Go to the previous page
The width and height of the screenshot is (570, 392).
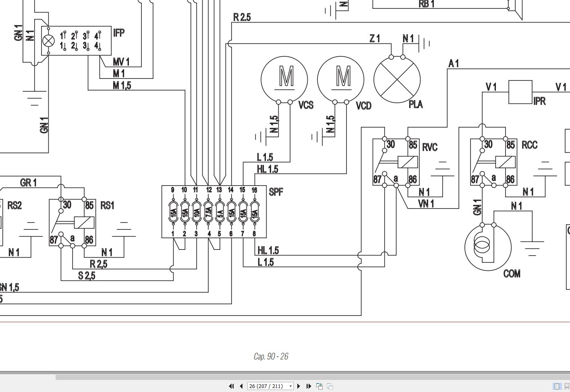pos(241,386)
